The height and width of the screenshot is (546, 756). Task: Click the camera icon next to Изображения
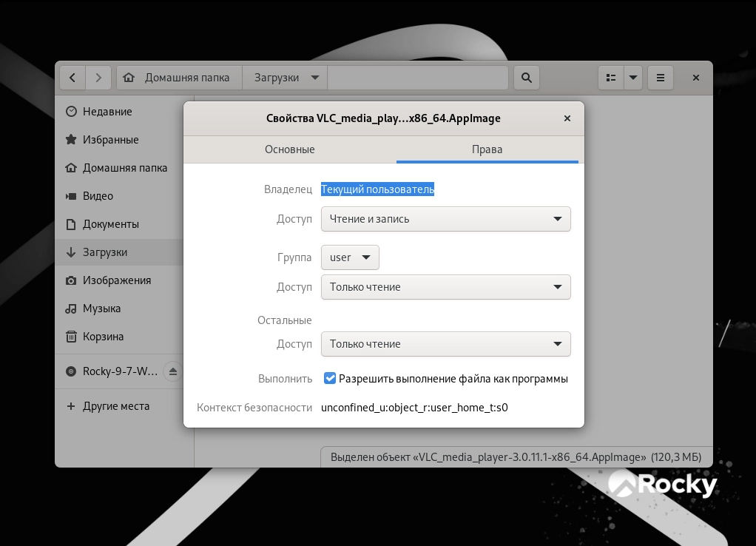pos(71,280)
